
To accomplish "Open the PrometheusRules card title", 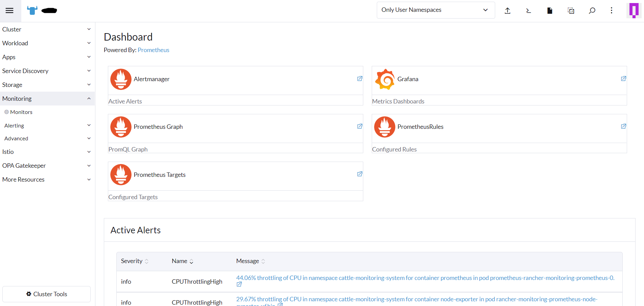I will [420, 127].
